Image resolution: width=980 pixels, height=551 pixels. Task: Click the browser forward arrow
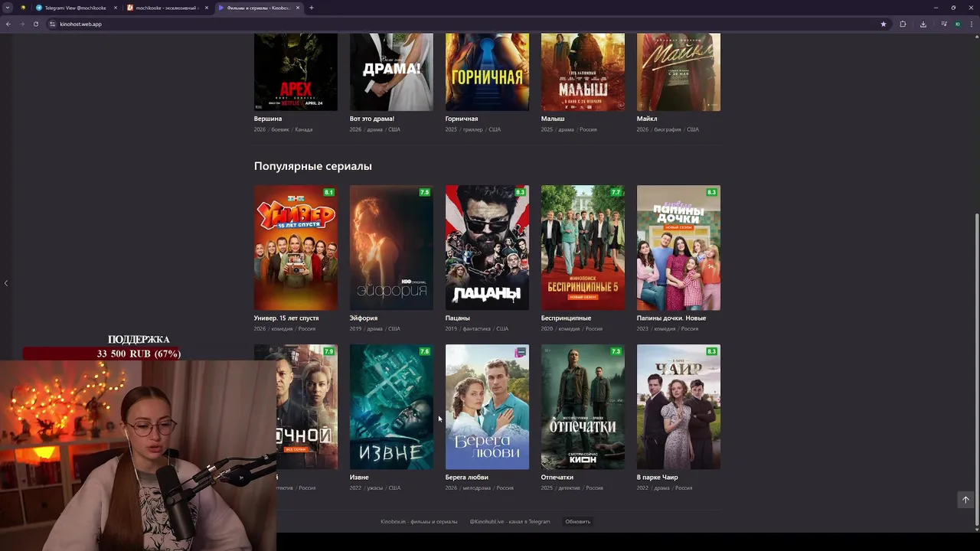point(21,24)
